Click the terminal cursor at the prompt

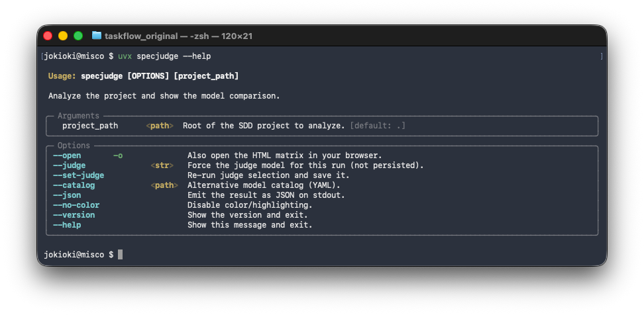(x=121, y=255)
